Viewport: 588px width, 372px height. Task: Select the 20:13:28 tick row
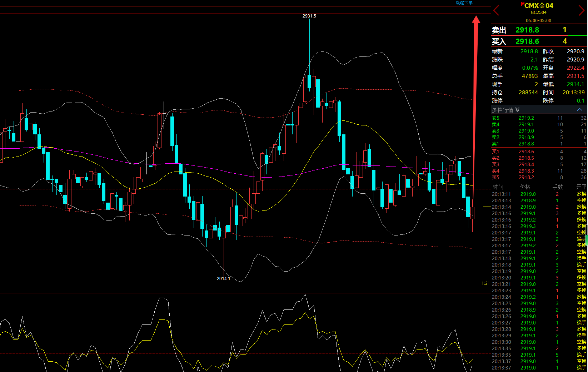[x=539, y=329]
